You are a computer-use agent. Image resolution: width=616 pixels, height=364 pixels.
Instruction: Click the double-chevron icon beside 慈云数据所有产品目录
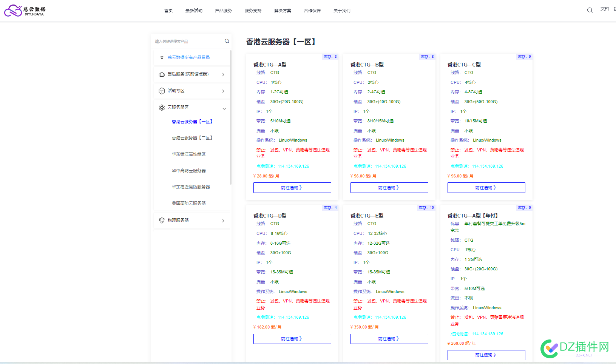[x=162, y=57]
